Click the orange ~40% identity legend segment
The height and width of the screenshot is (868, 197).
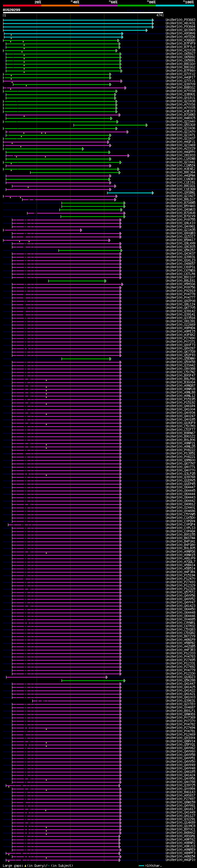click(x=60, y=6)
